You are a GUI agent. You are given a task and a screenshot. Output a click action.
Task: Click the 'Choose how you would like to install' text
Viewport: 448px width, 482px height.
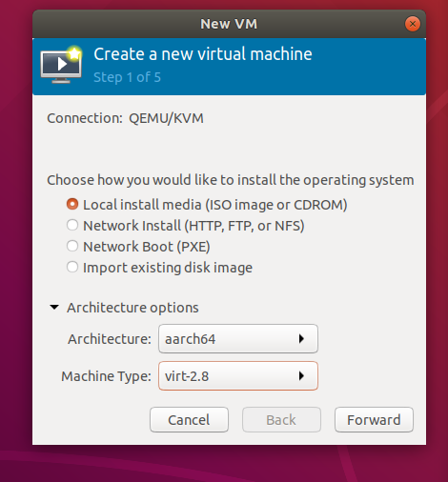(231, 180)
